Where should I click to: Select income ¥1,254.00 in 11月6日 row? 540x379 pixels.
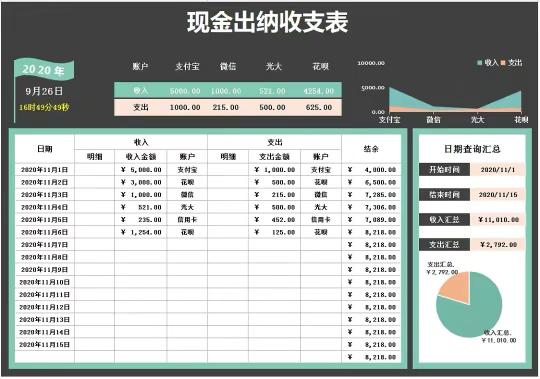[x=141, y=232]
